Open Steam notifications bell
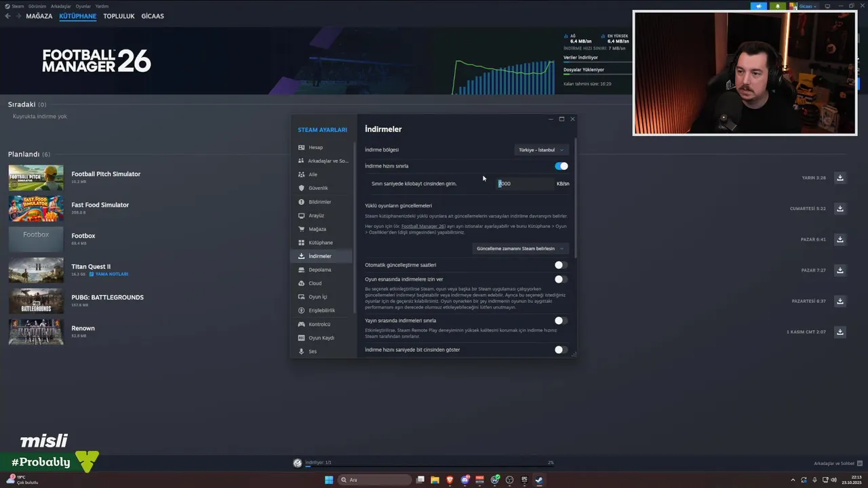868x488 pixels. pyautogui.click(x=777, y=6)
